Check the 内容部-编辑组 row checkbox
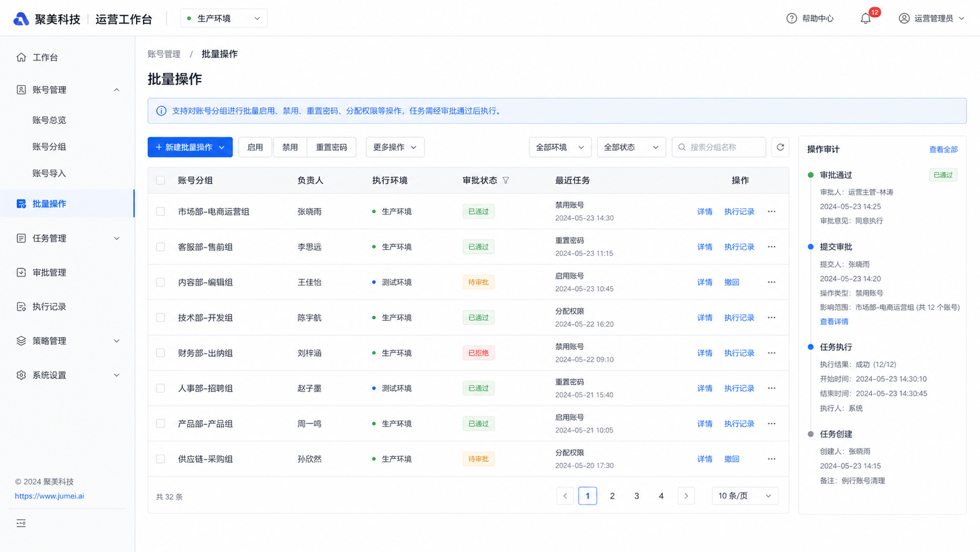 [161, 282]
